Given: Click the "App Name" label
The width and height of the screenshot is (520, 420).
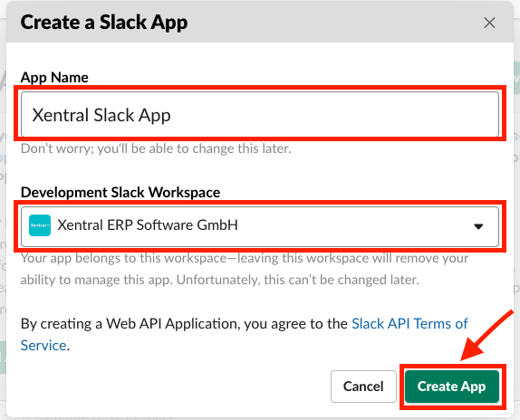Looking at the screenshot, I should coord(54,78).
